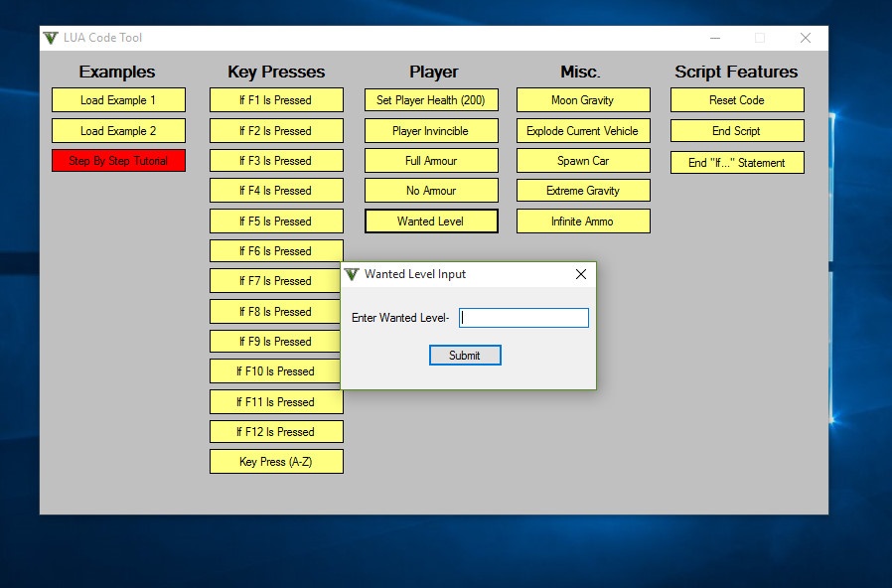This screenshot has width=892, height=588.
Task: Click the Wanted Level Input dialog icon
Action: point(352,274)
